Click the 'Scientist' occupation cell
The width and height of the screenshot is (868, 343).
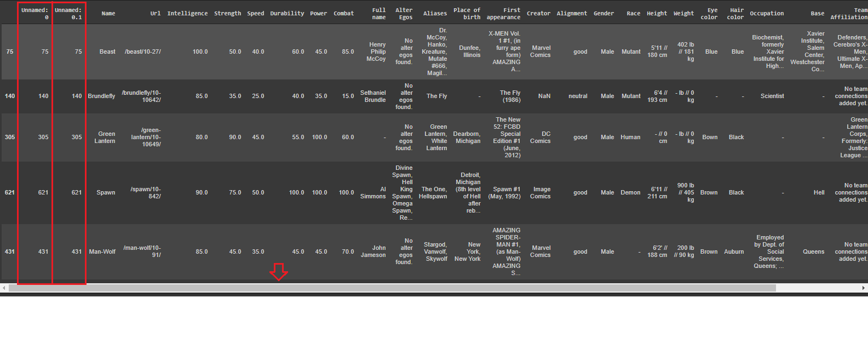pos(772,96)
